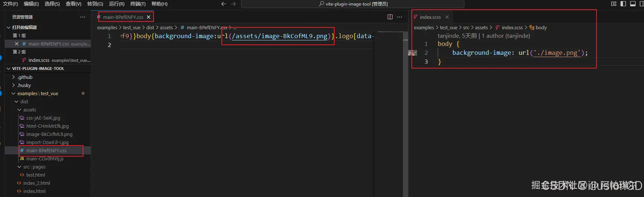Toggle the primary side bar layout icon
The width and height of the screenshot is (644, 197).
point(623,4)
